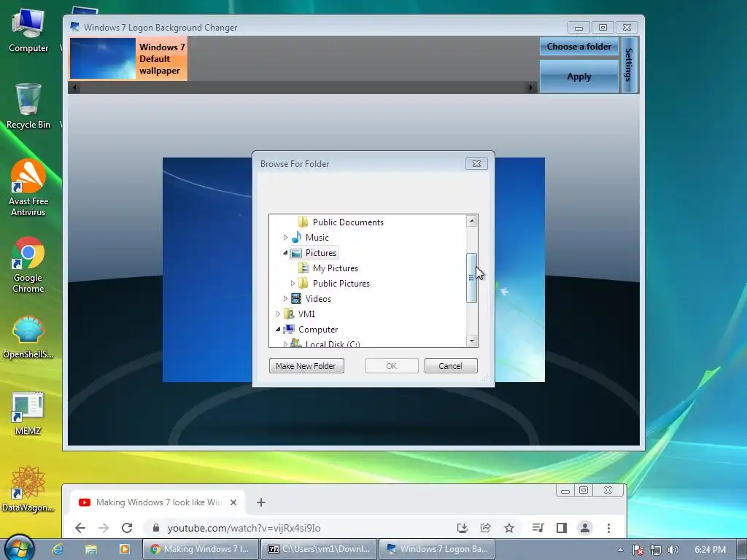Image resolution: width=747 pixels, height=560 pixels.
Task: Open Chrome's three-dot menu
Action: 608,528
